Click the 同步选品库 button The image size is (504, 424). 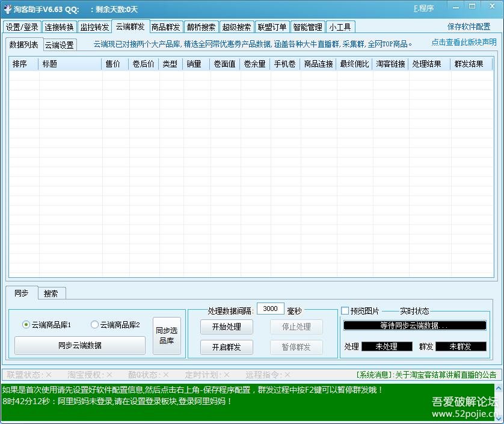click(167, 336)
